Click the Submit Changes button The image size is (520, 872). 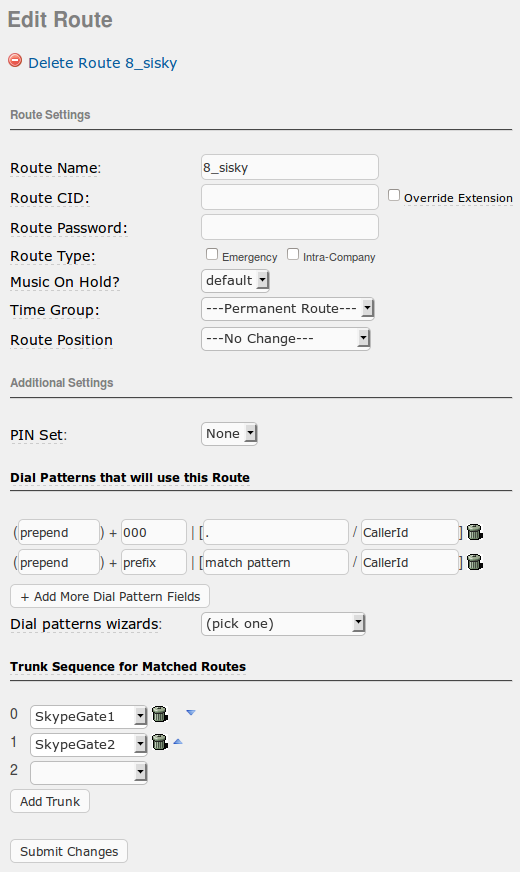coord(69,851)
